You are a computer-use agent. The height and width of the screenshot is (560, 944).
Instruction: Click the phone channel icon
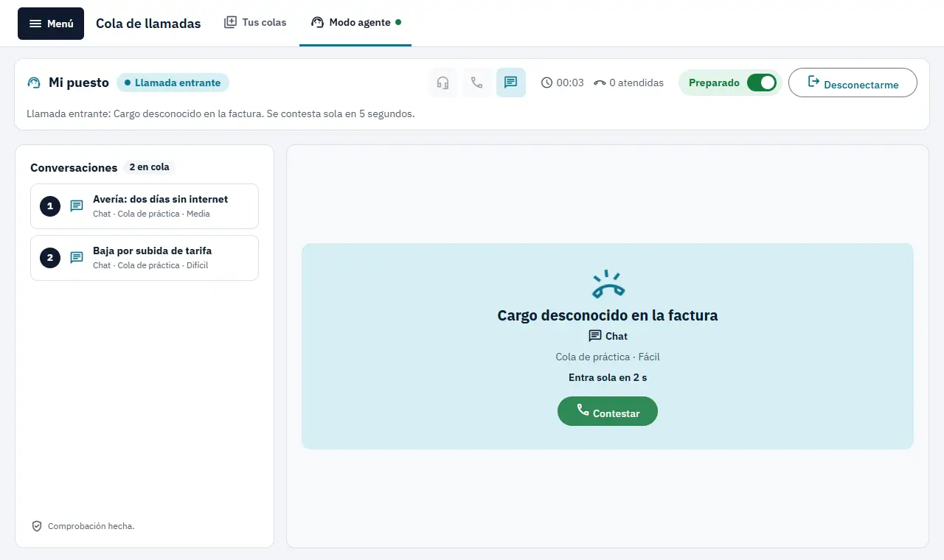476,83
